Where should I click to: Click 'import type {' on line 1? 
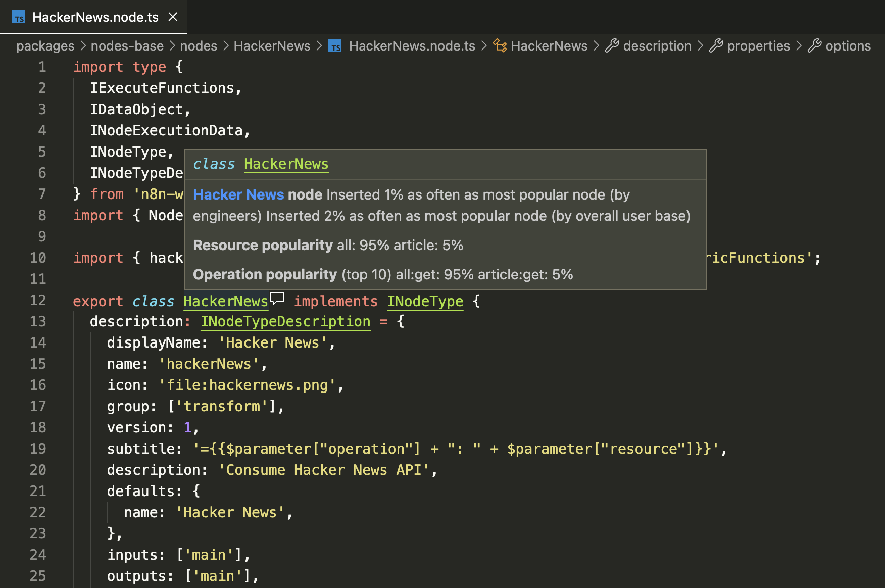[128, 67]
